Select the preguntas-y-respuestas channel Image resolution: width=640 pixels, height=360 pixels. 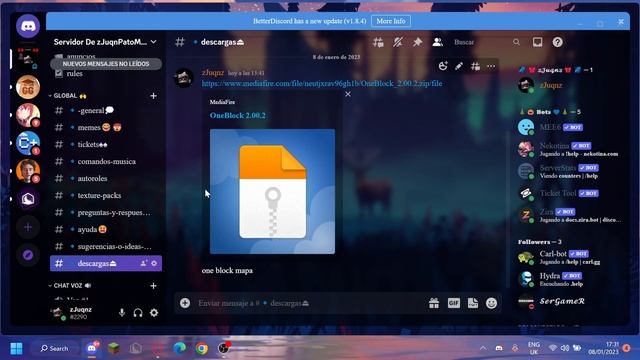click(x=106, y=213)
